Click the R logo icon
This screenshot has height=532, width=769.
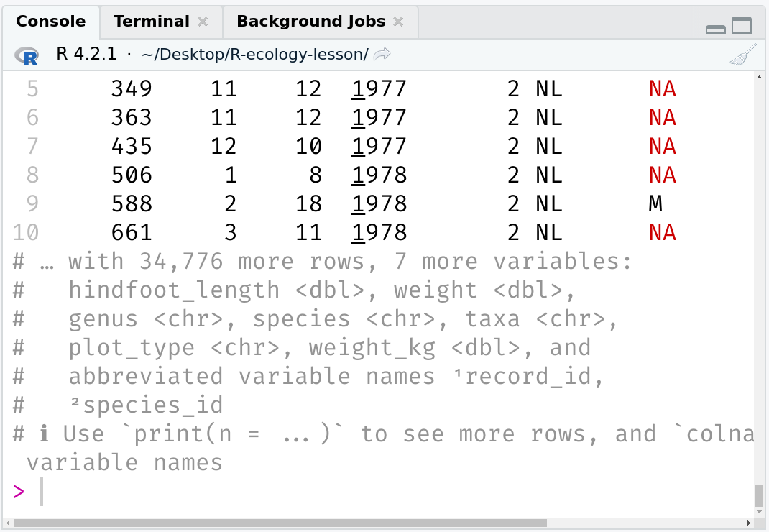[27, 56]
